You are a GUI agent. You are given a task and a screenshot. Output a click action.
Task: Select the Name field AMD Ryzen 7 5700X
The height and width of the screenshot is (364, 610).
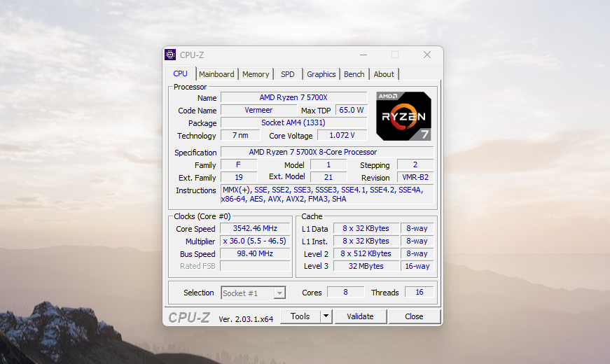pyautogui.click(x=293, y=97)
